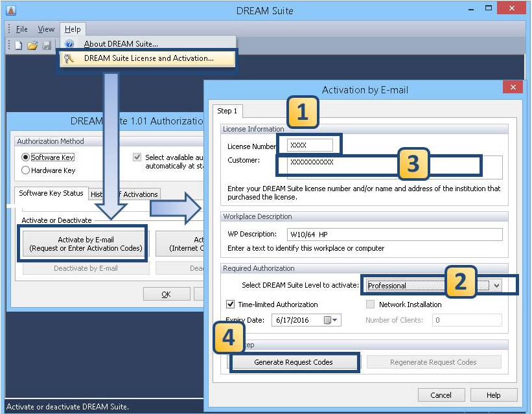Click Help button in Activation dialog
This screenshot has width=532, height=414.
[494, 395]
